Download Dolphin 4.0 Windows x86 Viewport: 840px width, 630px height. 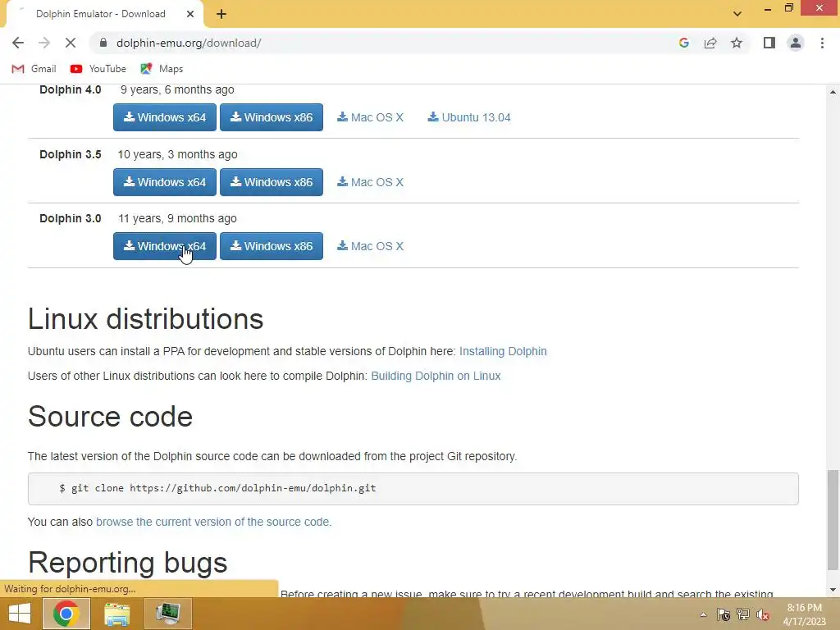tap(271, 117)
